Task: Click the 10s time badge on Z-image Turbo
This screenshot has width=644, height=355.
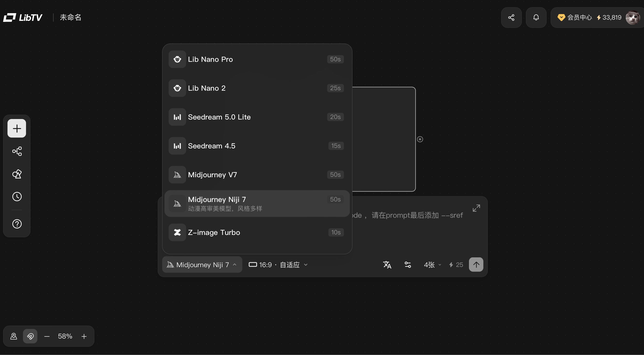Action: (x=336, y=232)
